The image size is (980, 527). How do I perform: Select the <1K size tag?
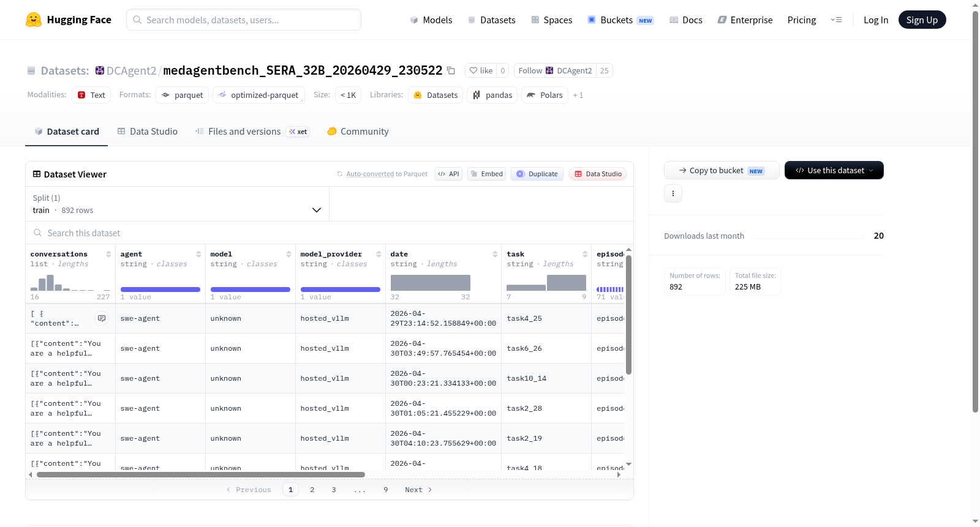point(348,95)
